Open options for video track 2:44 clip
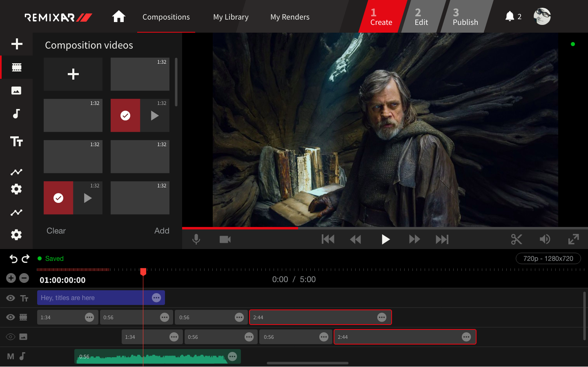Screen dimensions: 588x367 (382, 317)
